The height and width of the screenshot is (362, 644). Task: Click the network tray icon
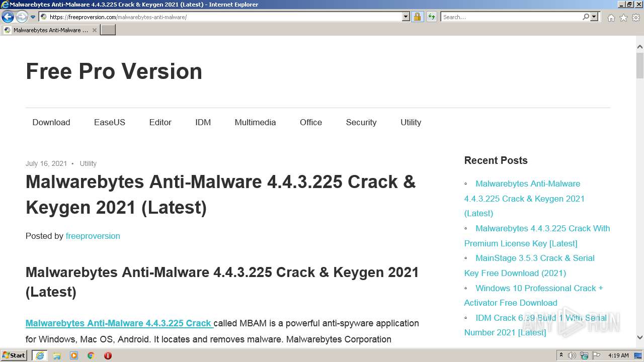584,355
